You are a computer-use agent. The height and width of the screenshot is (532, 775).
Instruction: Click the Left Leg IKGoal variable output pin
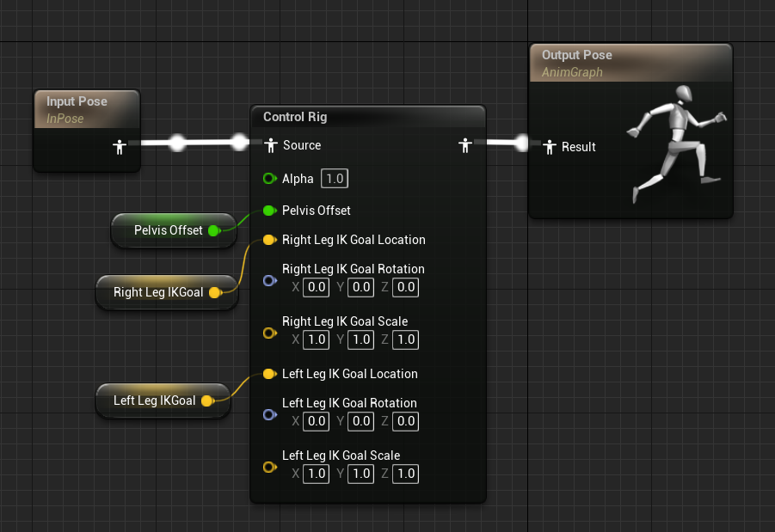208,401
